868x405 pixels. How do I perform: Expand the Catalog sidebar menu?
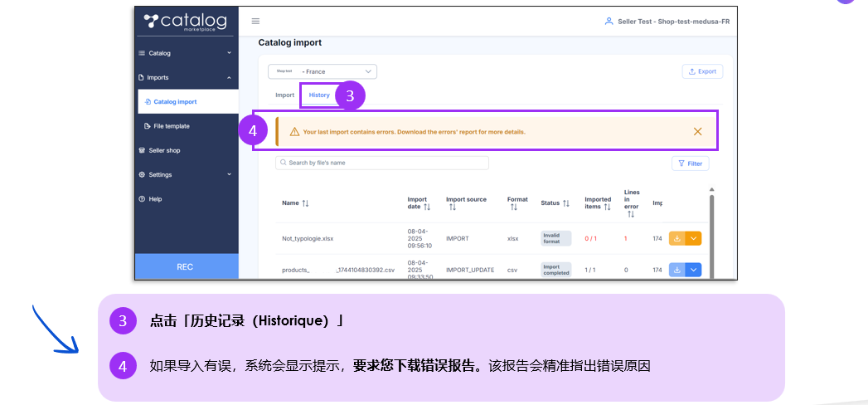point(229,53)
